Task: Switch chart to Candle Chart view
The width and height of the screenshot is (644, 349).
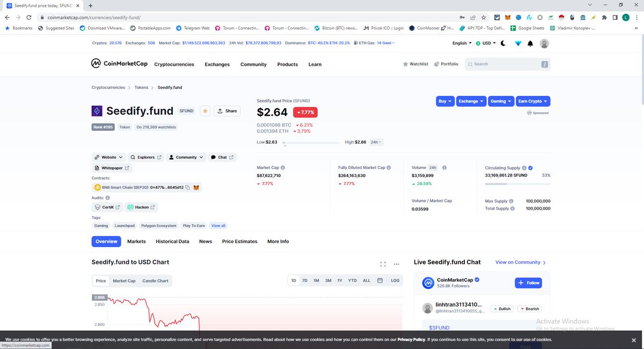Action: (155, 281)
